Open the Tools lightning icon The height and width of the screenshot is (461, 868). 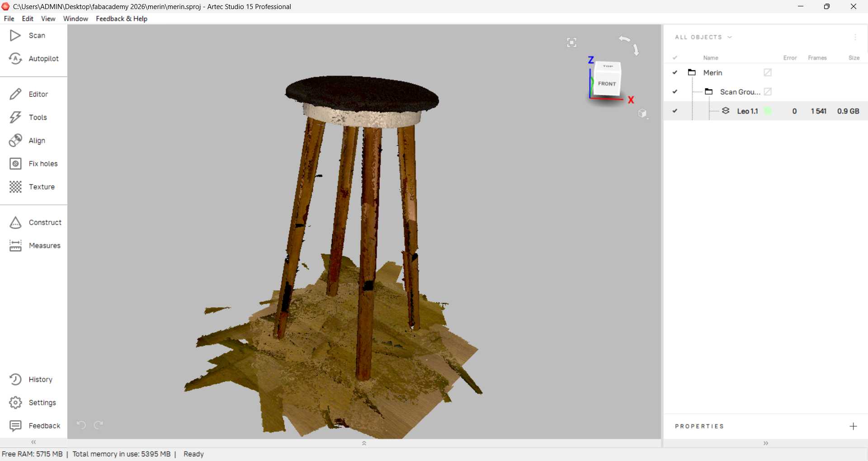(x=15, y=117)
